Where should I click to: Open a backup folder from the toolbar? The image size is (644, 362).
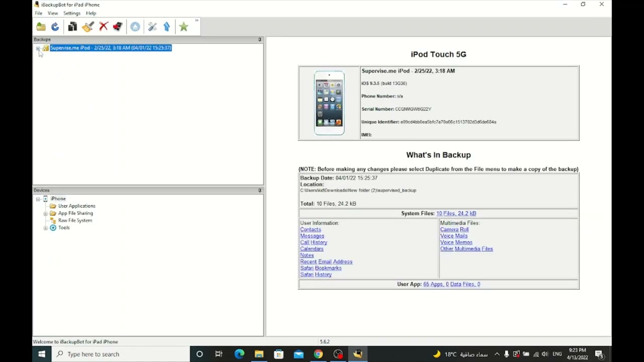click(41, 27)
